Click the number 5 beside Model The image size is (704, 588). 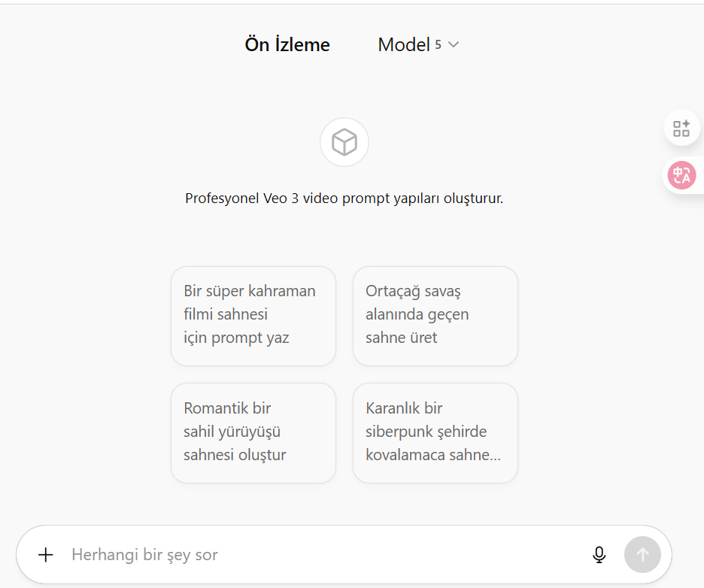click(x=438, y=45)
